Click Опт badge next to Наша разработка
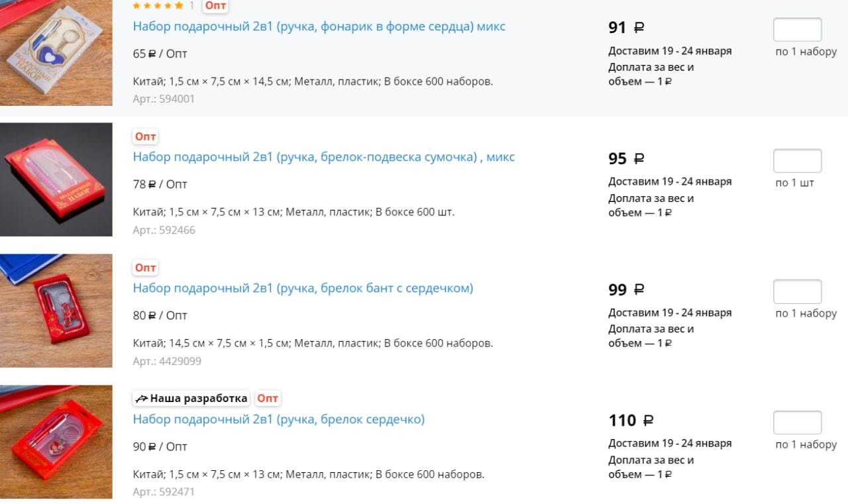This screenshot has width=848, height=504. click(268, 398)
